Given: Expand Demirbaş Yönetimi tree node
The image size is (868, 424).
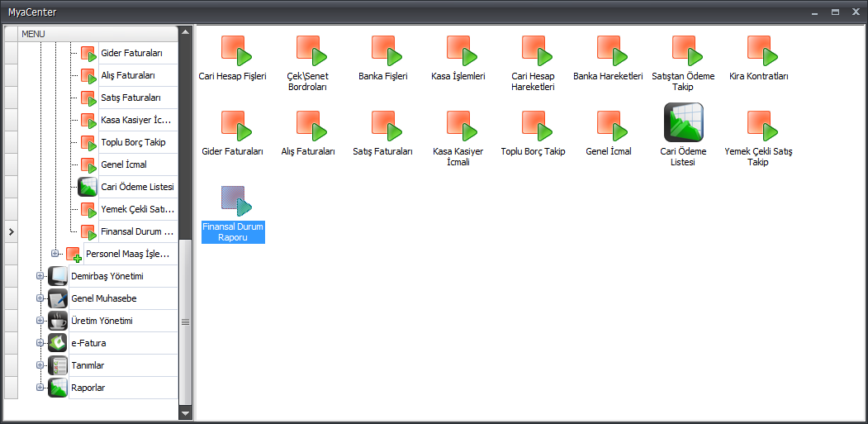Looking at the screenshot, I should 40,276.
